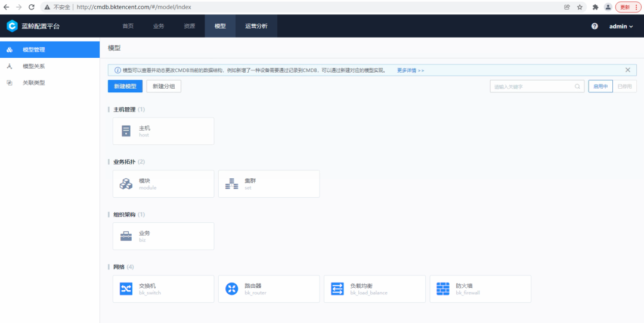The image size is (644, 323).
Task: Click the 主机 host server icon
Action: 126,131
